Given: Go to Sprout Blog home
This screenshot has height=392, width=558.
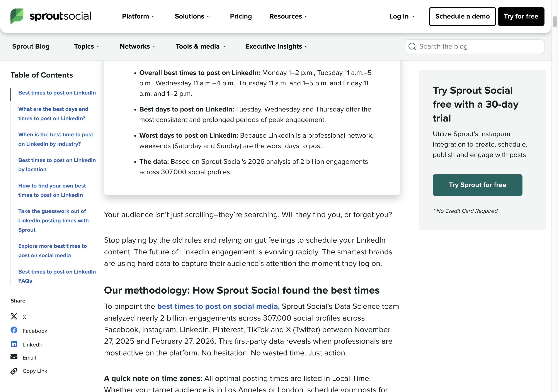Looking at the screenshot, I should pyautogui.click(x=31, y=46).
